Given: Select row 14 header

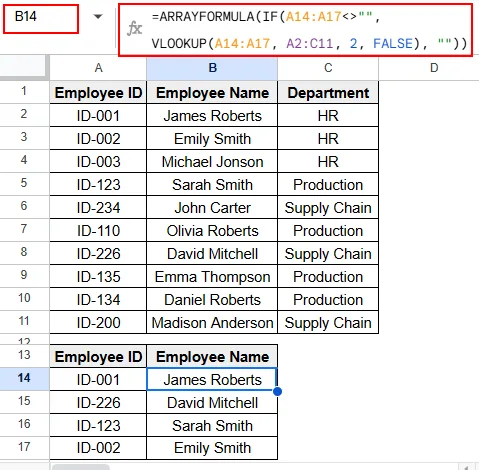Looking at the screenshot, I should pyautogui.click(x=24, y=379).
